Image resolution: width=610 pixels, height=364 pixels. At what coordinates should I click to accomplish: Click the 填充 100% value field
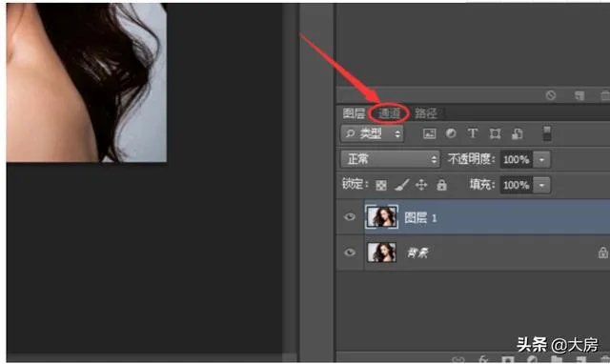[x=517, y=185]
